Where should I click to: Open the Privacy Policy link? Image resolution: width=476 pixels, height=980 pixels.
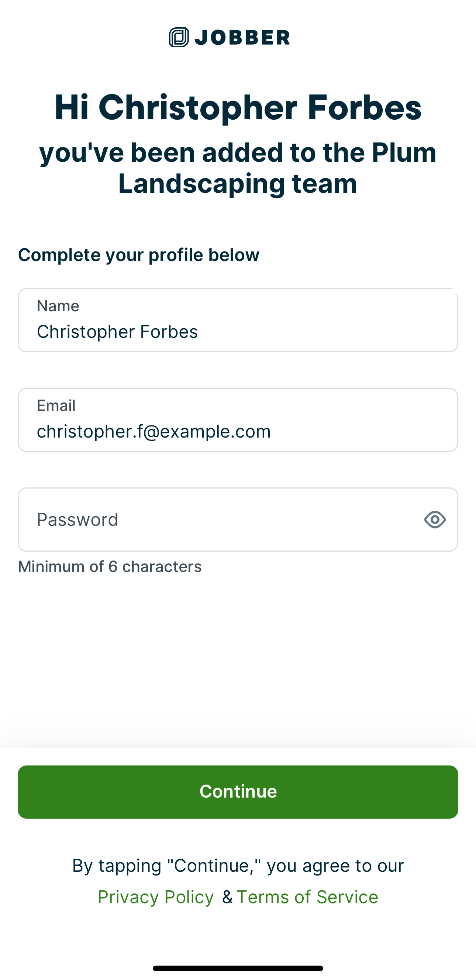pos(155,897)
